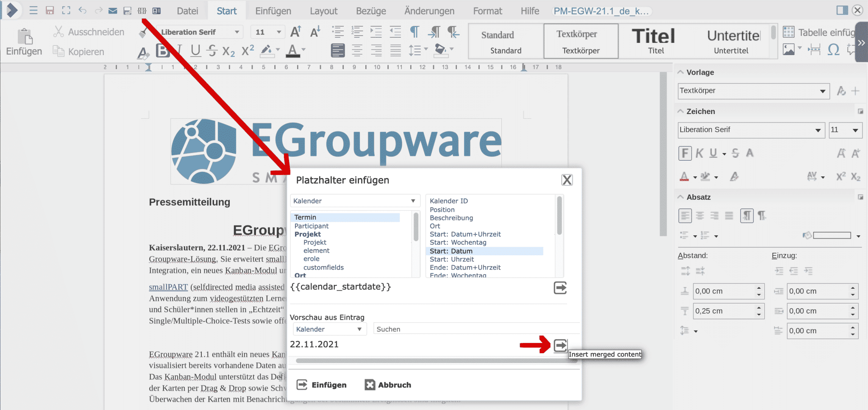
Task: Toggle strikethrough formatting in the ribbon
Action: [x=211, y=50]
